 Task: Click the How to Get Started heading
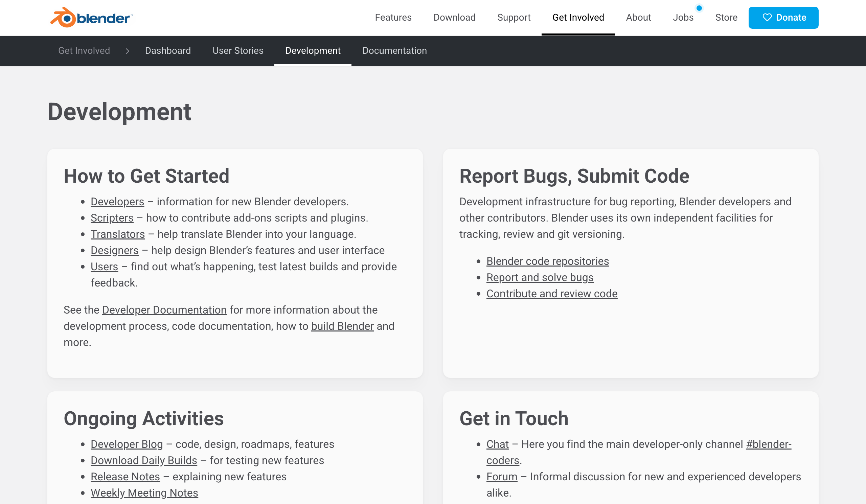(146, 176)
